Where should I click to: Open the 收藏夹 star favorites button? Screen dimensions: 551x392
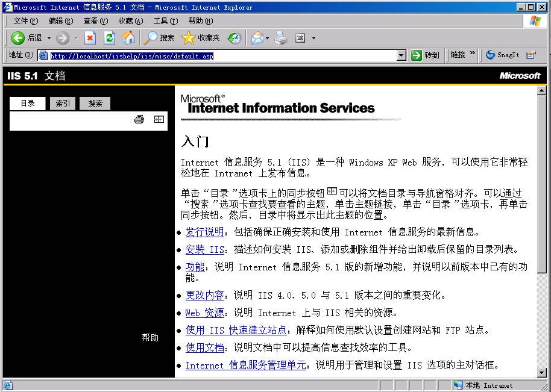tap(201, 37)
